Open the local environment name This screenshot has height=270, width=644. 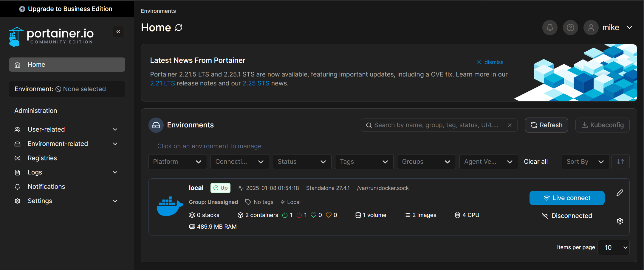(196, 188)
